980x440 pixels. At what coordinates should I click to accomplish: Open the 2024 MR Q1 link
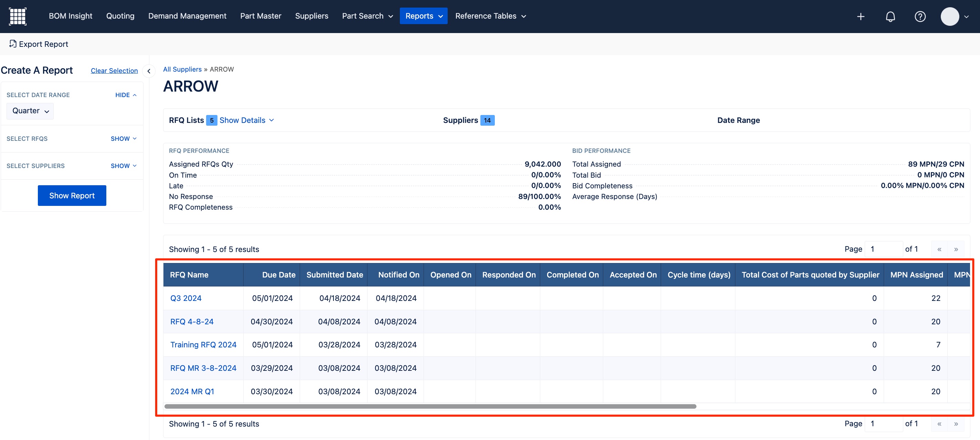click(x=192, y=392)
